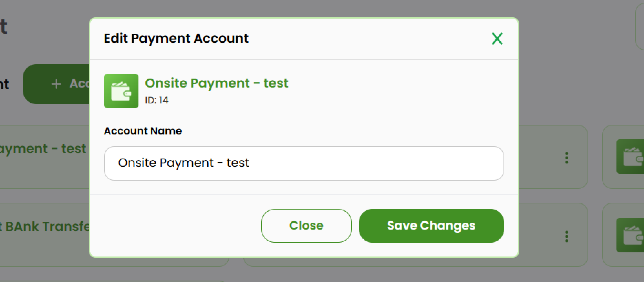Click inside the Account Name text field
This screenshot has height=282, width=644.
point(303,163)
